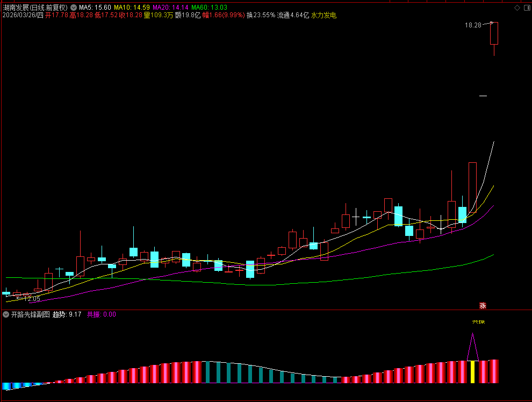Screen dimensions: 532x402
Task: Open the main chart indicator dropdown arrow
Action: click(x=74, y=8)
